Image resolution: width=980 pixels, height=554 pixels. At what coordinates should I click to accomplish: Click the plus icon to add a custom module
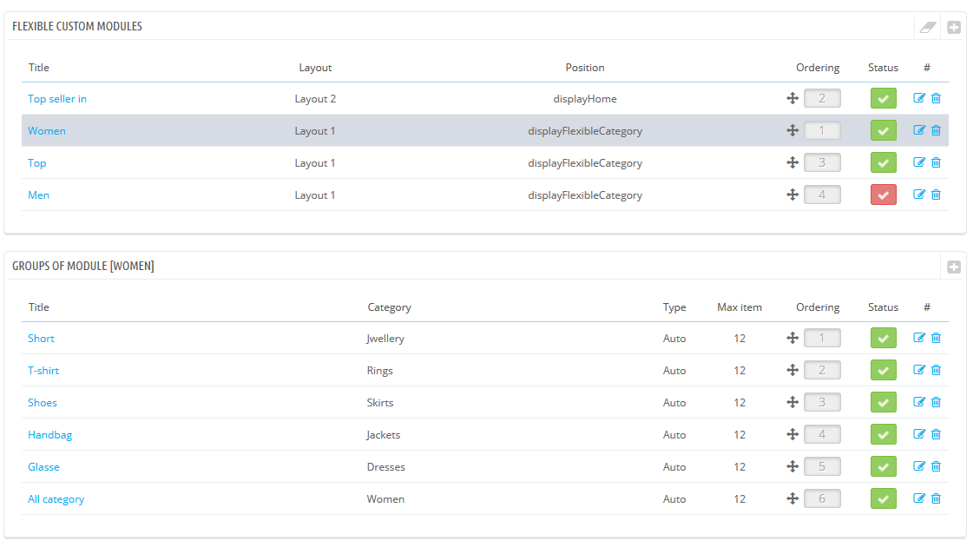click(x=953, y=27)
